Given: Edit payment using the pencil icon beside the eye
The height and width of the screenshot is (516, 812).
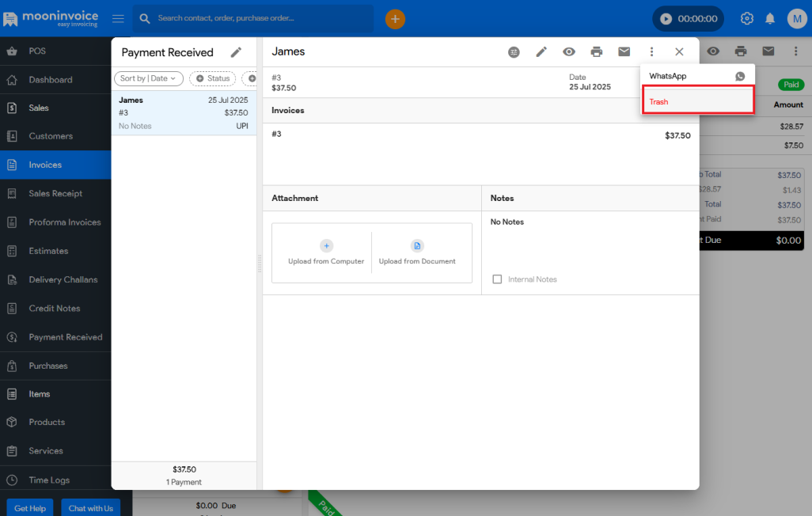Looking at the screenshot, I should [541, 52].
